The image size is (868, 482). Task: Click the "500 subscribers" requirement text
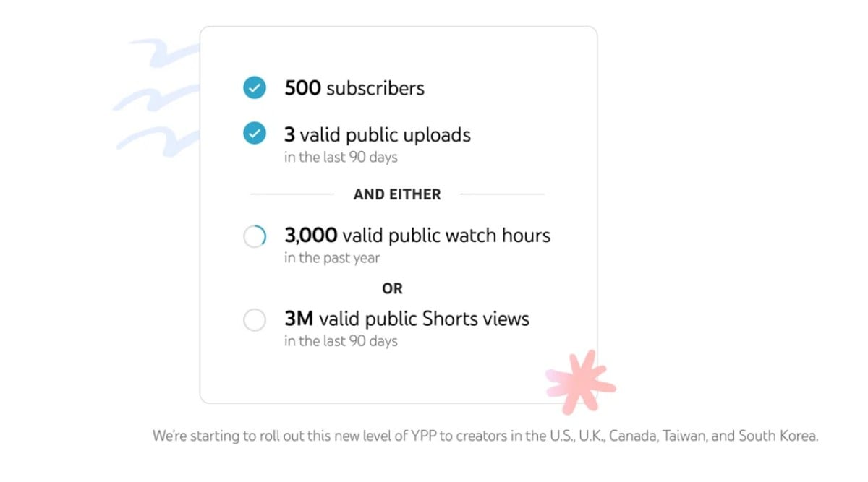(x=354, y=88)
